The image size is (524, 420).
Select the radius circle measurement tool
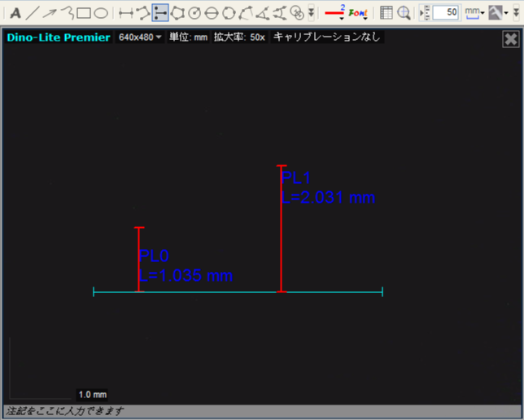pos(194,13)
